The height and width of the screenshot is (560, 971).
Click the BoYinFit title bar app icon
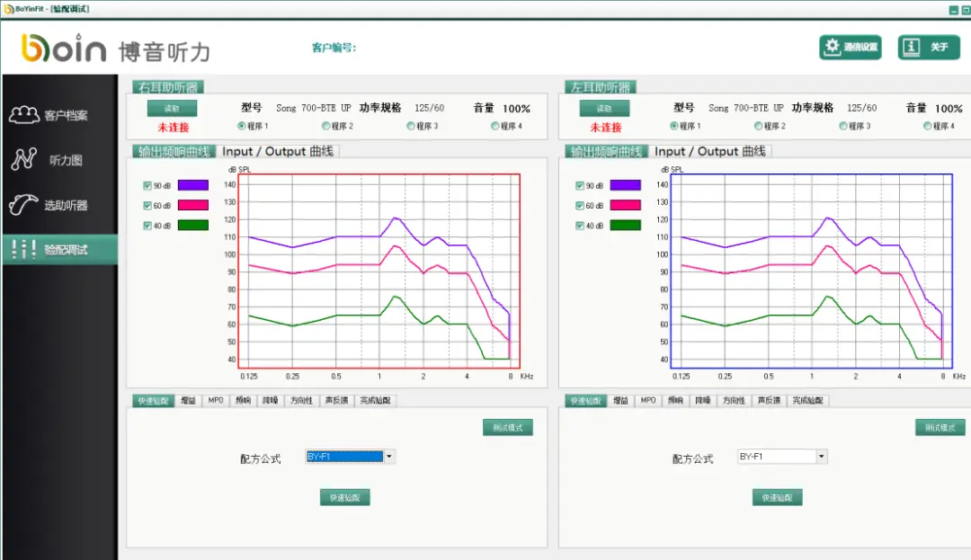7,8
